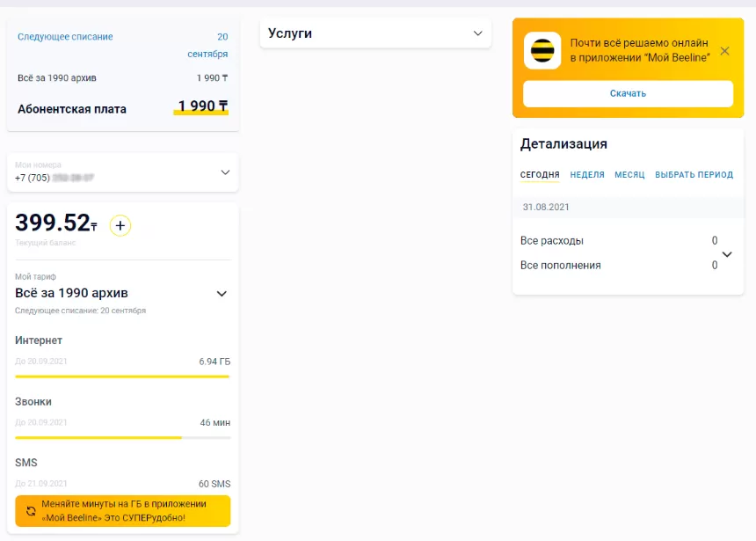Click the yellow minutes-to-GB promo banner
756x541 pixels.
[123, 510]
